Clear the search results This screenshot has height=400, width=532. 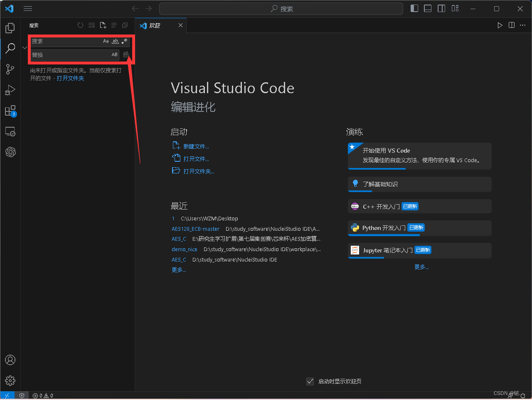click(x=92, y=25)
